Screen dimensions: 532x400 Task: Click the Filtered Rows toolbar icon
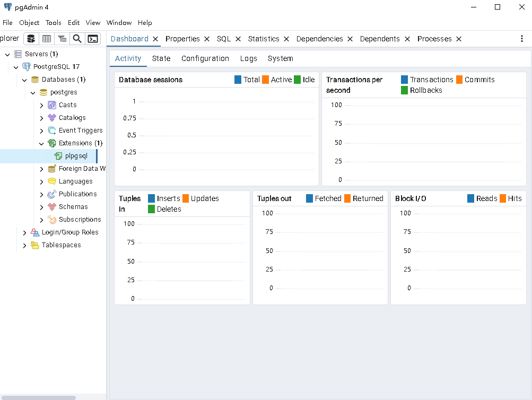62,39
